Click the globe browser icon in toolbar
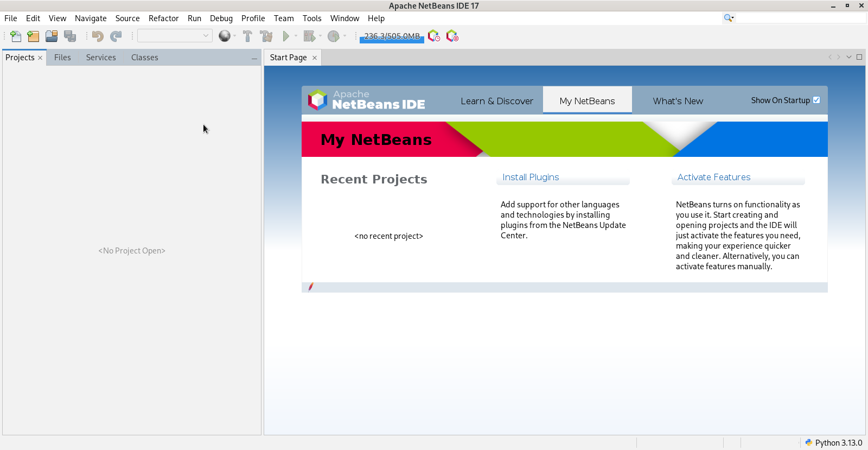868x450 pixels. pos(224,36)
